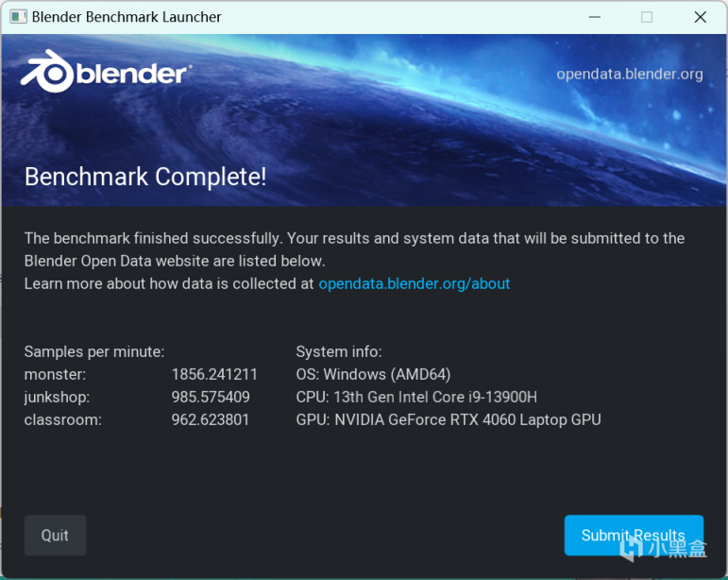Click the 'Blender Benchmark Launcher' window title
This screenshot has height=580, width=728.
tap(127, 17)
